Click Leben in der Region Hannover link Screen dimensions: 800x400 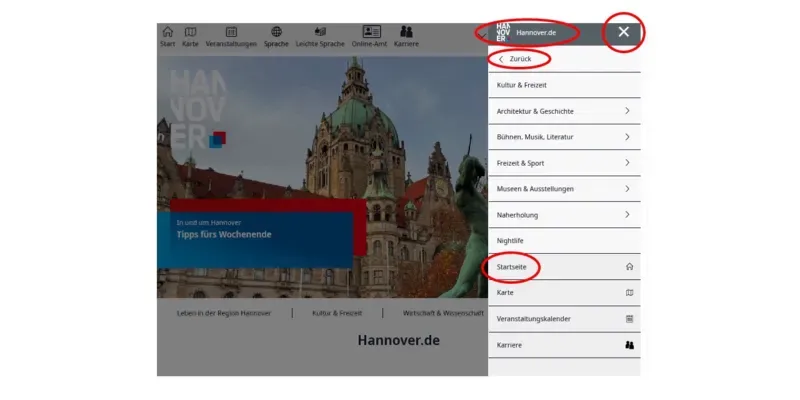coord(224,313)
